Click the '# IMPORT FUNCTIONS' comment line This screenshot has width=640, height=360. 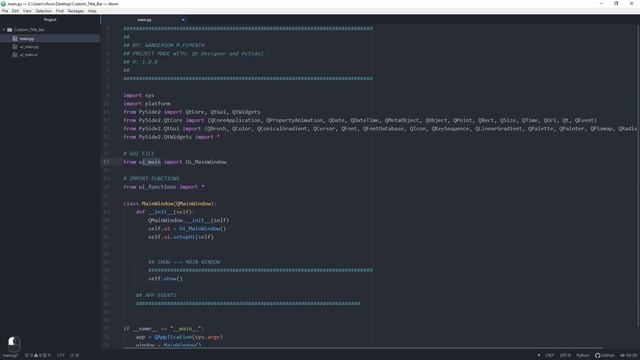coord(151,179)
